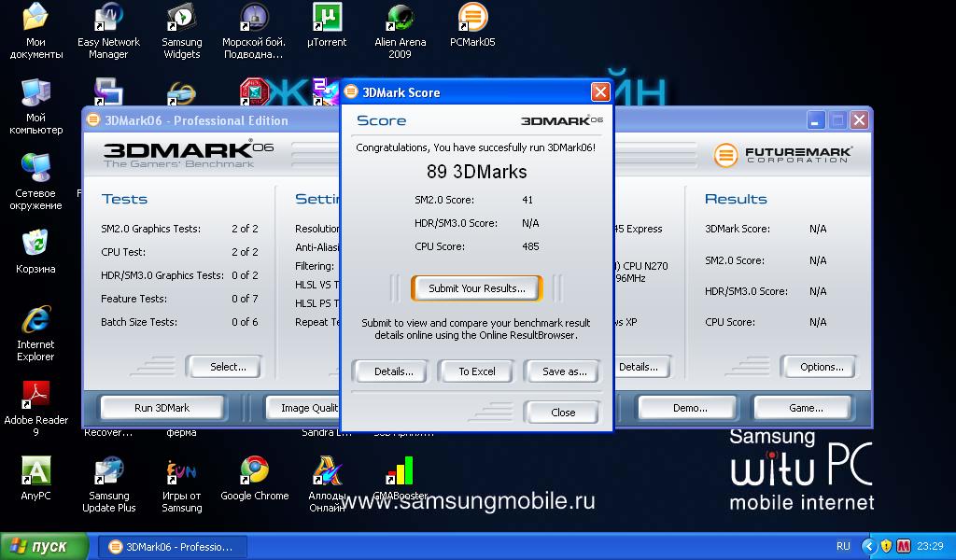
Task: Launch the µTorrent desktop shortcut
Action: coord(327,25)
